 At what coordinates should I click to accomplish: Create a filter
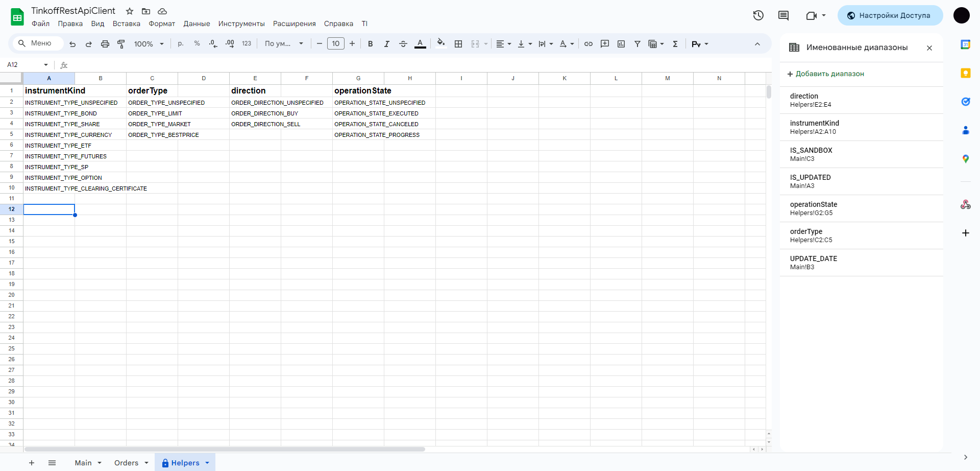638,44
